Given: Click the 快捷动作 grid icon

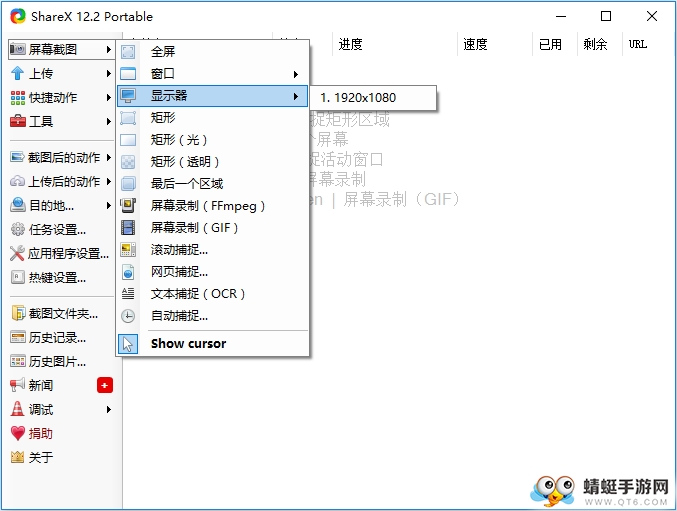Looking at the screenshot, I should (x=18, y=98).
